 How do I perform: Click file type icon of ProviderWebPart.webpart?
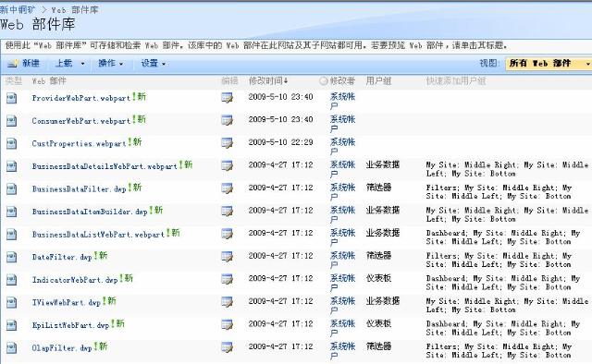[x=12, y=98]
